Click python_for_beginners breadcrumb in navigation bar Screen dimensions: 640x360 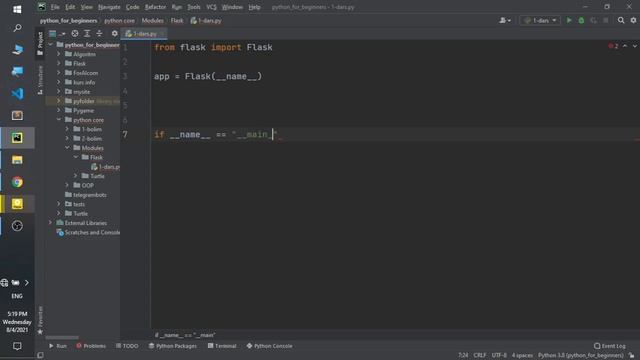[x=69, y=20]
